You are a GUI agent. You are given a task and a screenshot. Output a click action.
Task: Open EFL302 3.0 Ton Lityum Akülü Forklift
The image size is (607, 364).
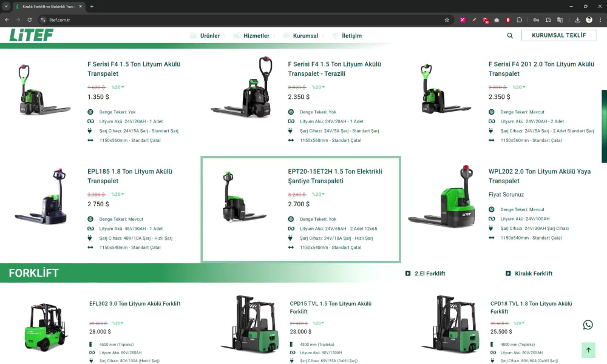pos(135,304)
